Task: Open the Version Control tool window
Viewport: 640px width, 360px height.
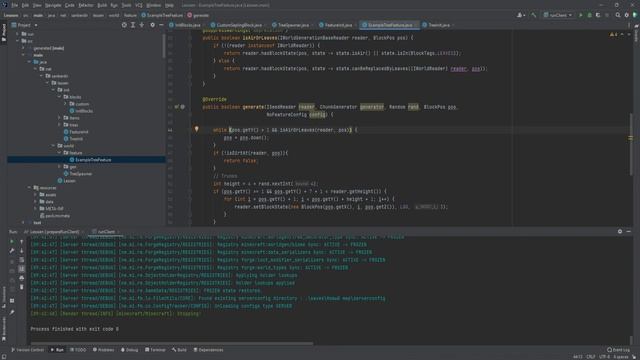Action: click(27, 350)
